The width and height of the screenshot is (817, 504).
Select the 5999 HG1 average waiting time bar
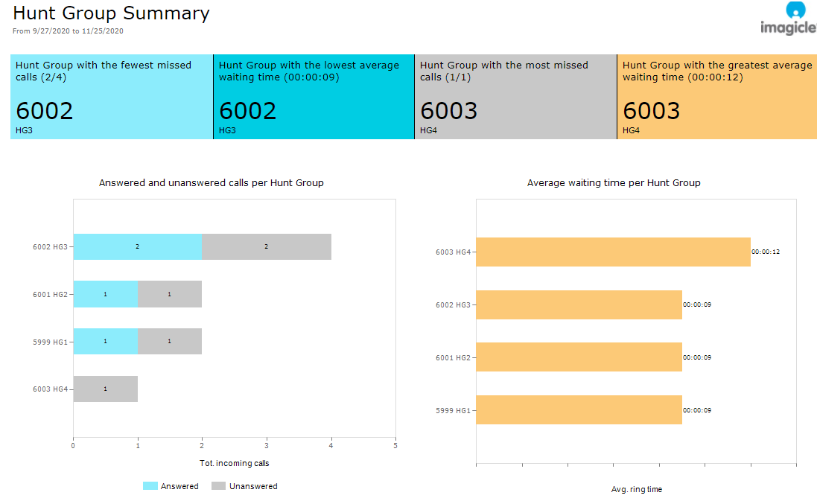pos(579,409)
